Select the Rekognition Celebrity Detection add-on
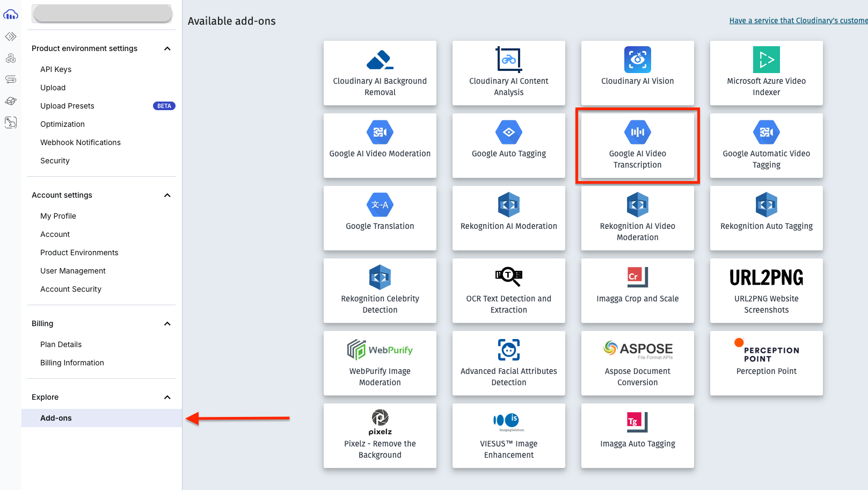 [380, 291]
